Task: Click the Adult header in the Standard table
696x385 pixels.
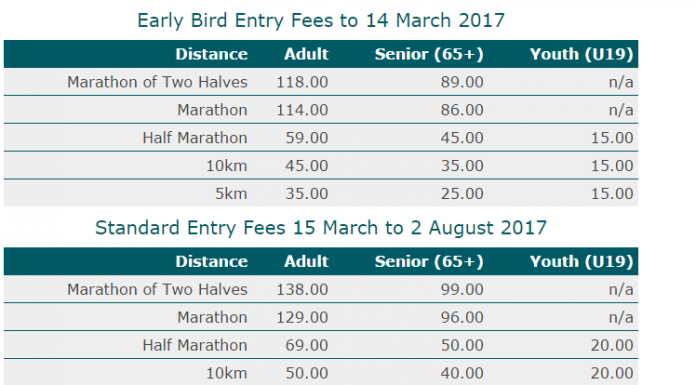Action: [306, 262]
